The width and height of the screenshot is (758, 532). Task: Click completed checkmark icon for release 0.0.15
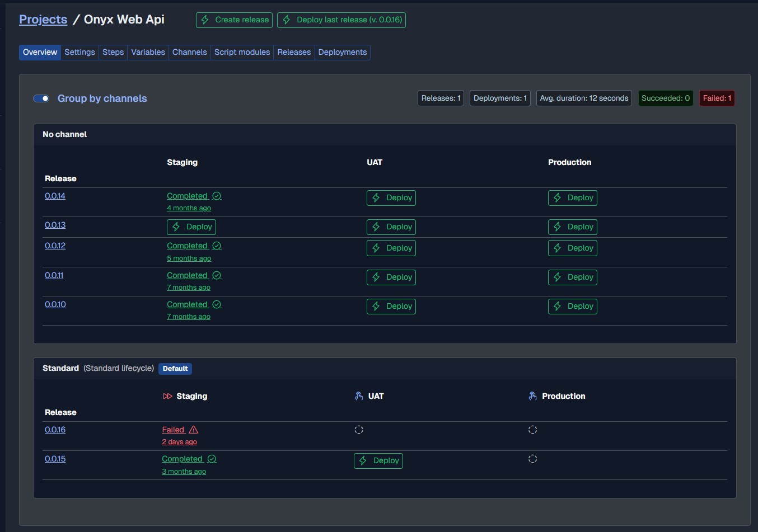tap(212, 459)
